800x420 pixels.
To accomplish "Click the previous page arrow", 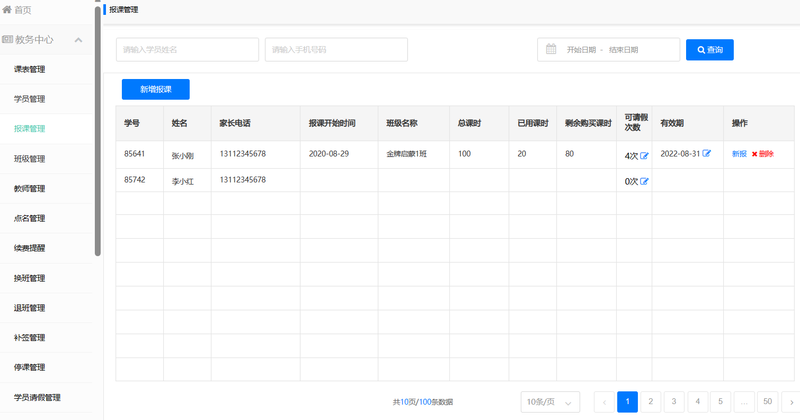I will point(604,402).
